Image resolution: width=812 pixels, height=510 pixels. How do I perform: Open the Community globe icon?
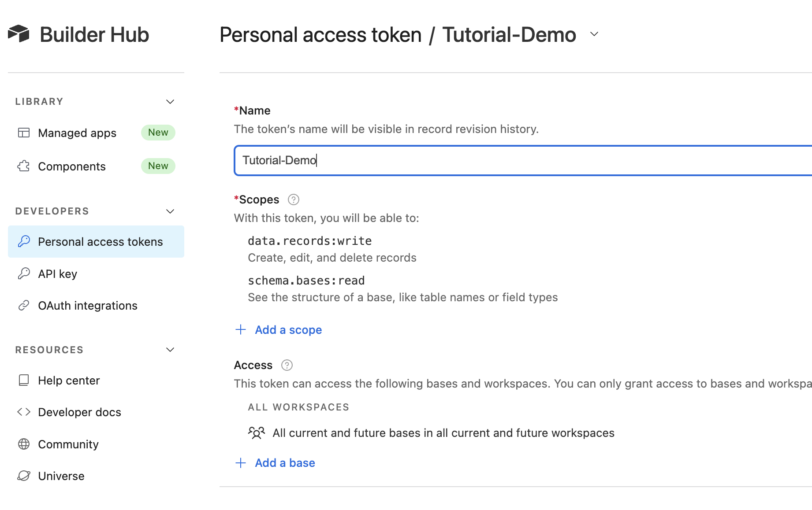pyautogui.click(x=24, y=444)
